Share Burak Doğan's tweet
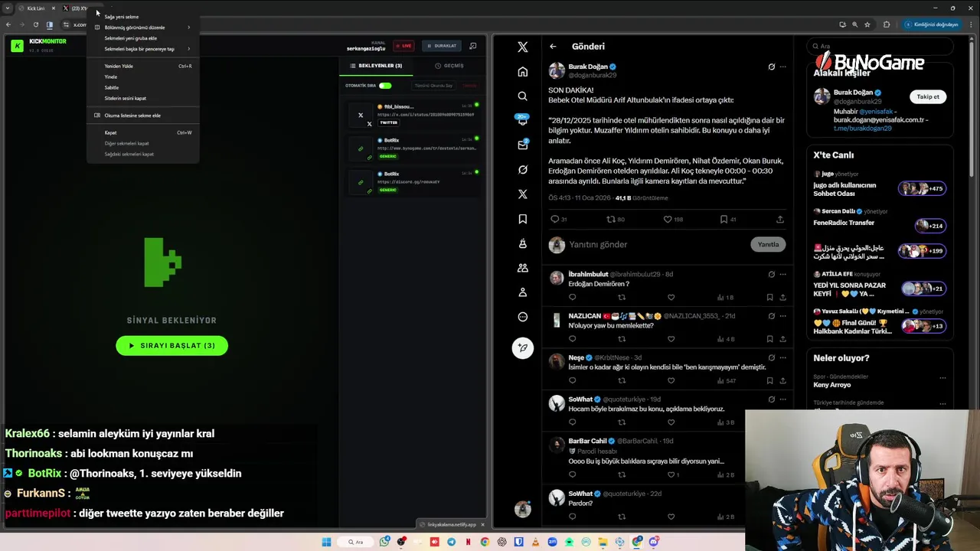Viewport: 980px width, 551px height. (x=780, y=220)
